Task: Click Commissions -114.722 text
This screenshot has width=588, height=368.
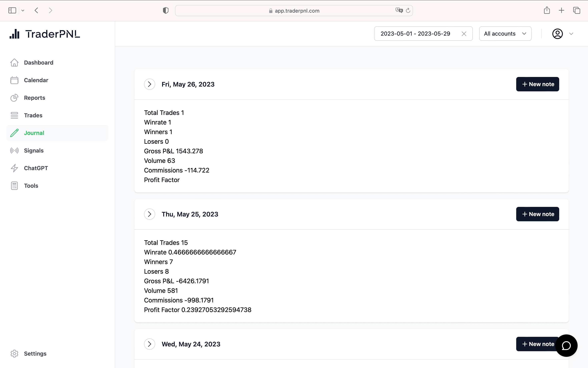Action: (x=177, y=170)
